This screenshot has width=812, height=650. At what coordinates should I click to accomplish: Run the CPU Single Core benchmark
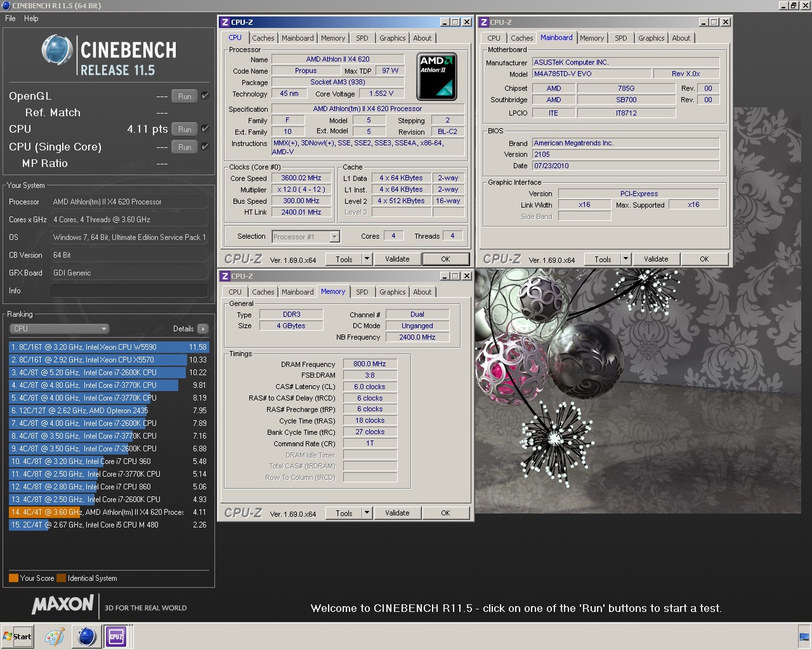(x=185, y=147)
